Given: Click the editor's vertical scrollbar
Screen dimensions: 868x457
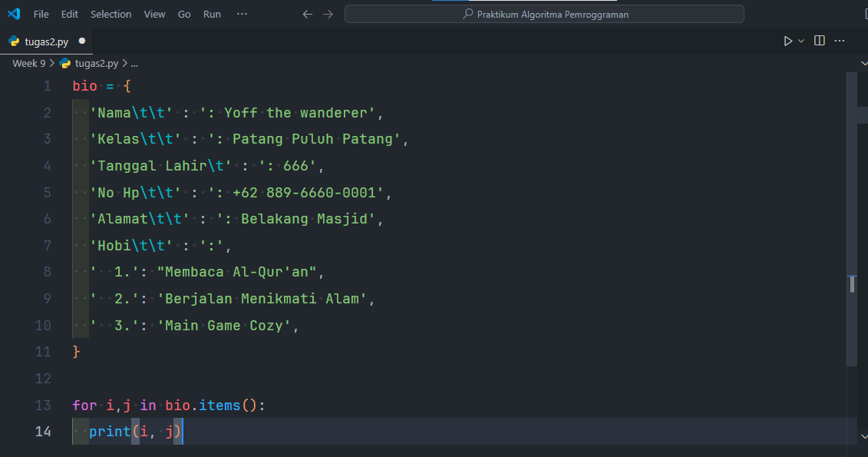Looking at the screenshot, I should [852, 192].
